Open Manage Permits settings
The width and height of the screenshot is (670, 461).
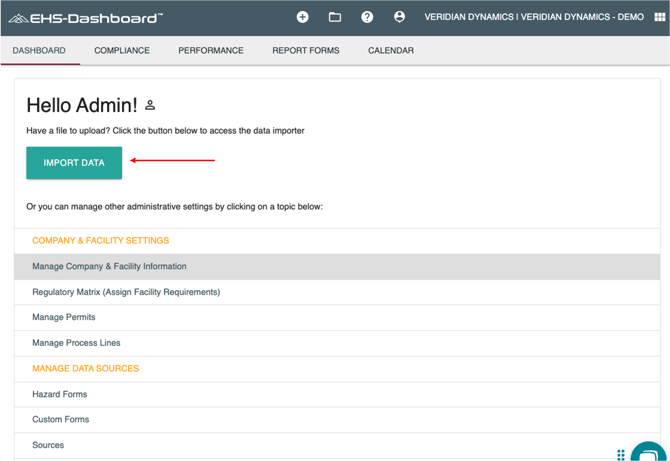coord(64,317)
